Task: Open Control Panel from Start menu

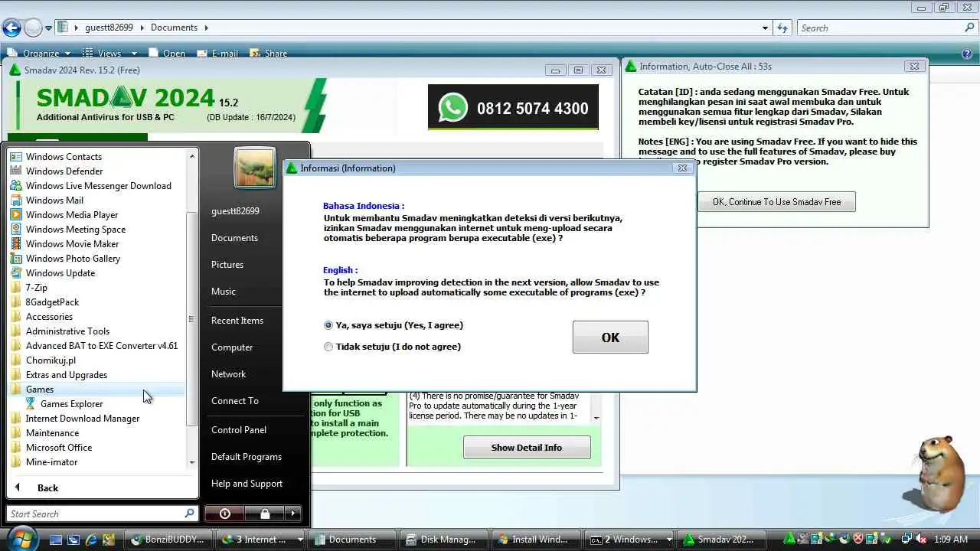Action: 239,430
